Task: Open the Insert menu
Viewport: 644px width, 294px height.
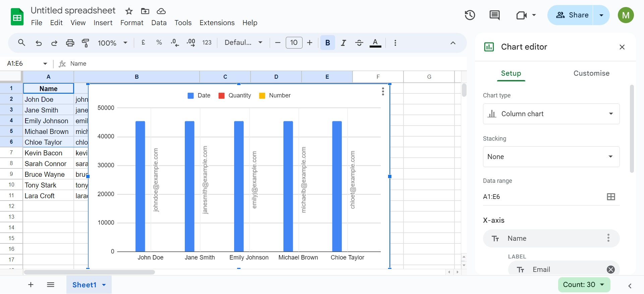Action: 103,23
